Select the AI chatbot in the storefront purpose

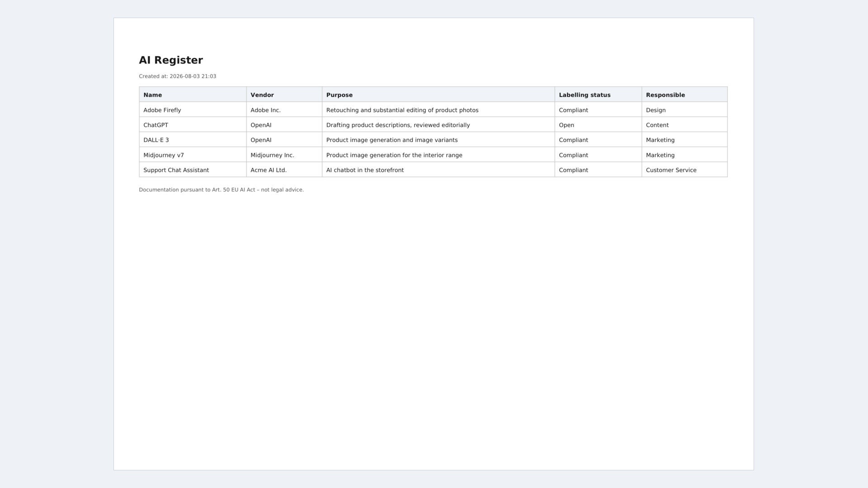438,169
